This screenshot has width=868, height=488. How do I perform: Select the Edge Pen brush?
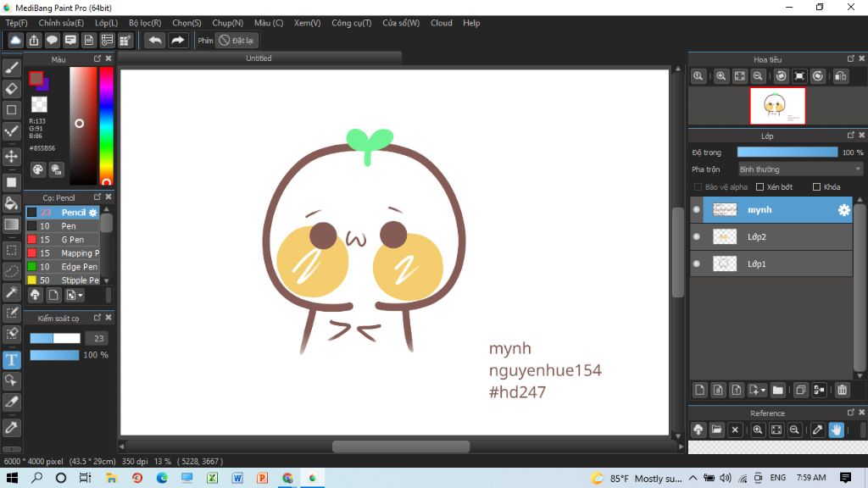pyautogui.click(x=63, y=267)
